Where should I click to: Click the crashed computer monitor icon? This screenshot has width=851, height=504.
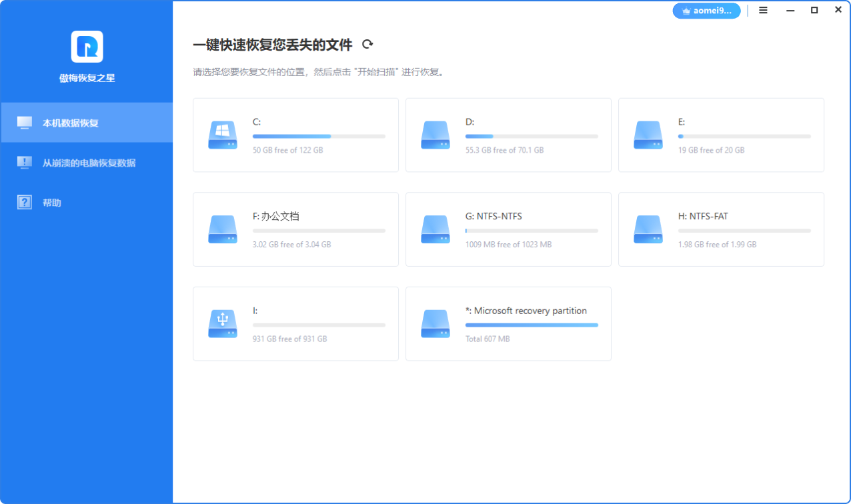coord(25,163)
